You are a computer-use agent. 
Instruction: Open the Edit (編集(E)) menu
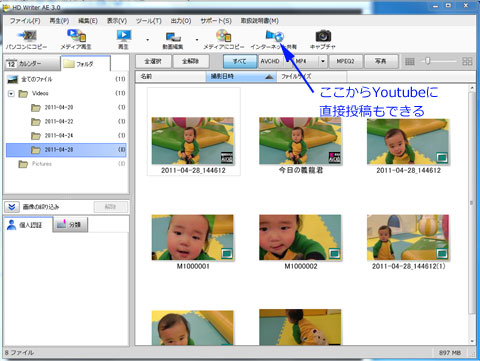coord(88,21)
